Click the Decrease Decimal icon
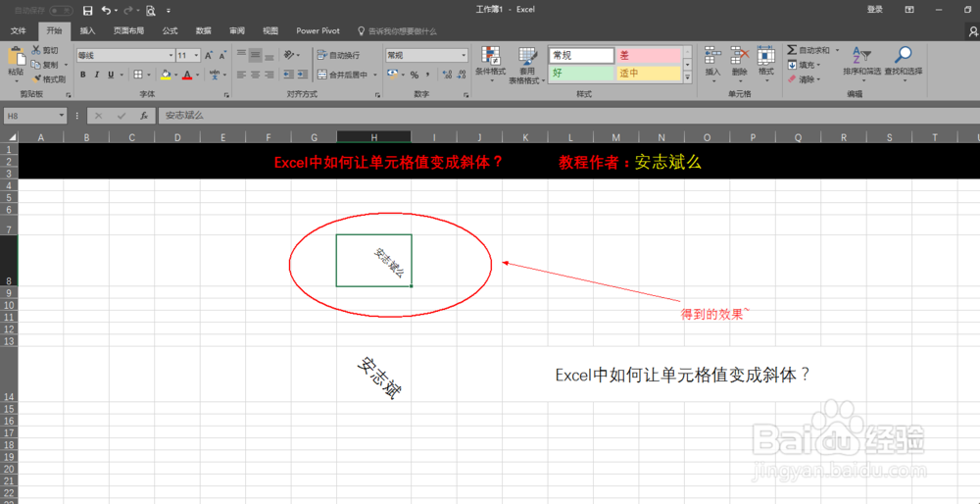The width and height of the screenshot is (980, 504). point(462,75)
